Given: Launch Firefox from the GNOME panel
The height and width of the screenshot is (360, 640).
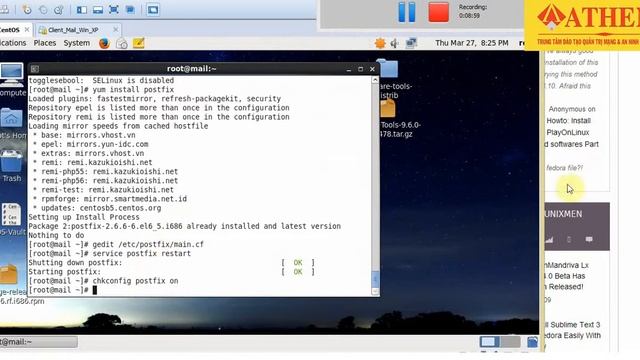Looking at the screenshot, I should 104,43.
